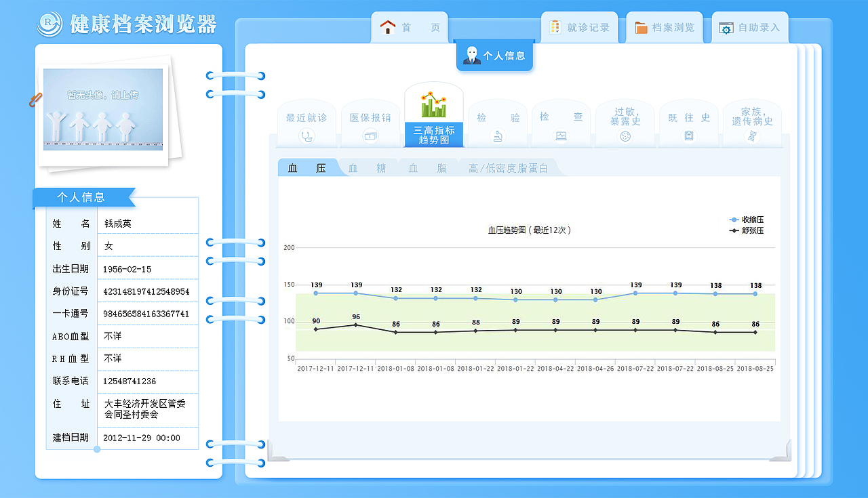Select the 姓名 value field showing 钱成英
The width and height of the screenshot is (868, 498).
(x=148, y=223)
